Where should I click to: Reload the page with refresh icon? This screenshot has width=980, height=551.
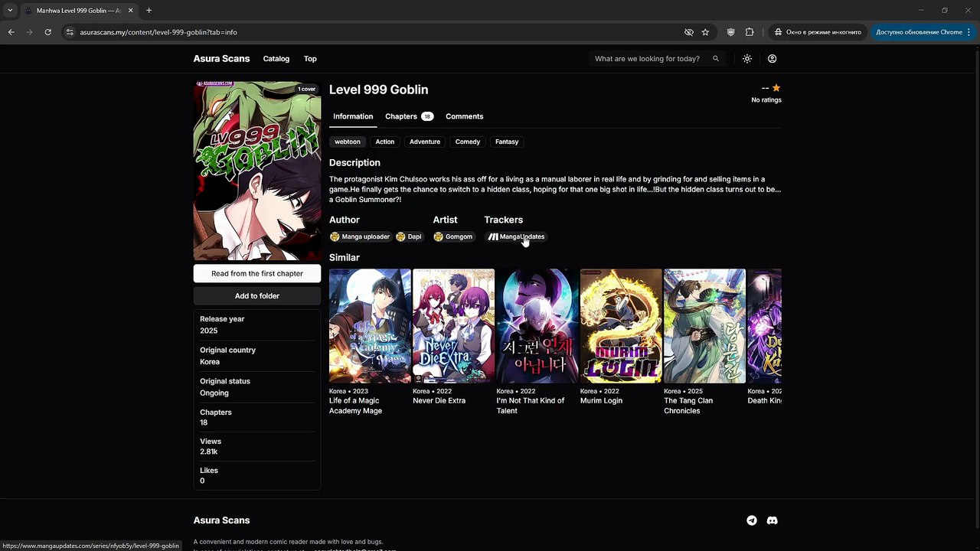coord(47,32)
